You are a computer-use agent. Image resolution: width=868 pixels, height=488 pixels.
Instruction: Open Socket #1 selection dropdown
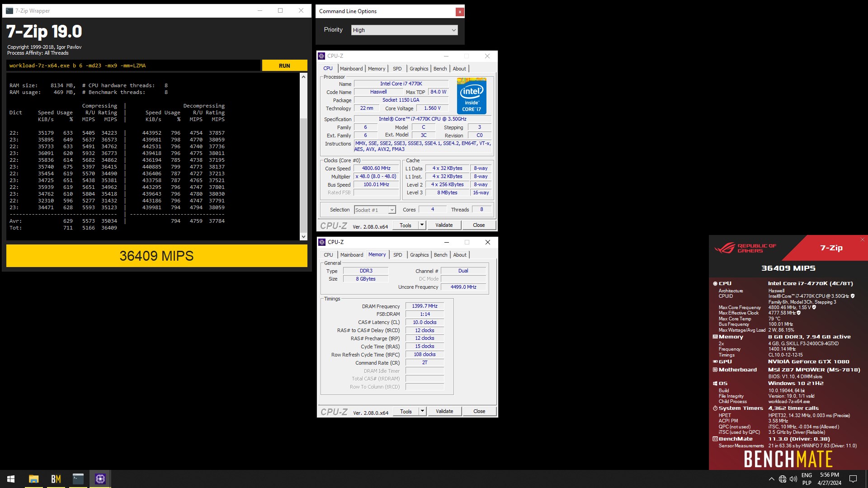point(375,210)
